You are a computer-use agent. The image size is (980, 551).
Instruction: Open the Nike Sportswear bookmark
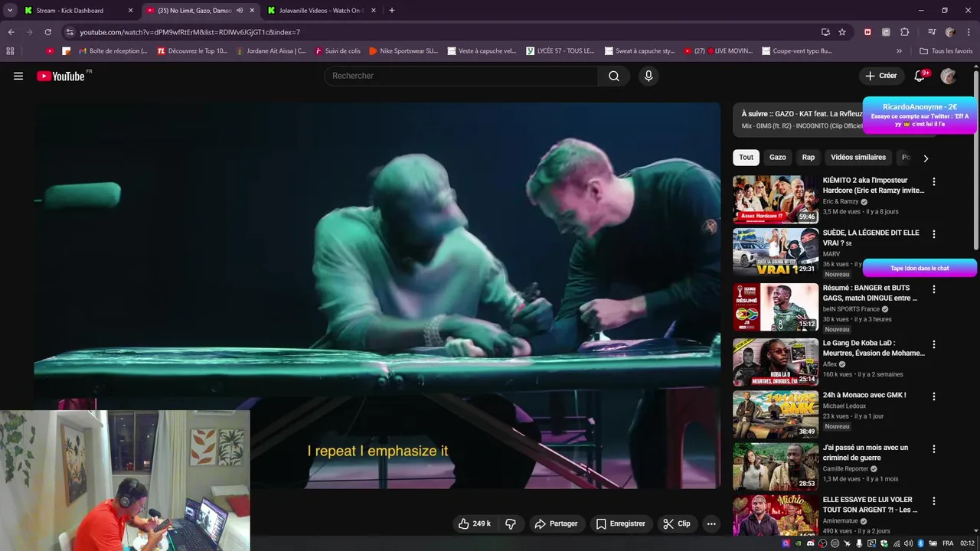[x=403, y=51]
